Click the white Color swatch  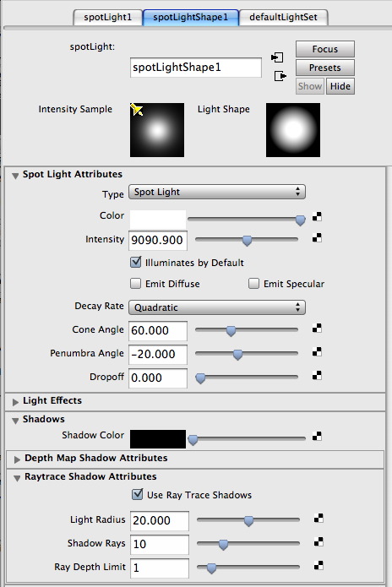click(158, 220)
